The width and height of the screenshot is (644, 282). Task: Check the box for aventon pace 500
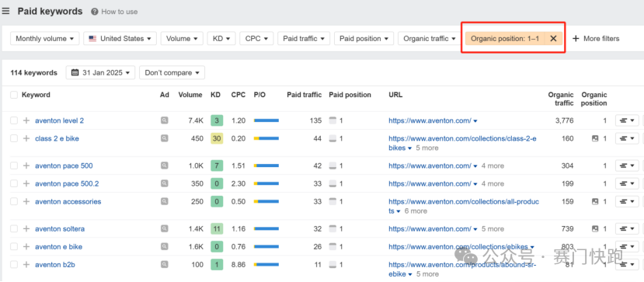14,165
